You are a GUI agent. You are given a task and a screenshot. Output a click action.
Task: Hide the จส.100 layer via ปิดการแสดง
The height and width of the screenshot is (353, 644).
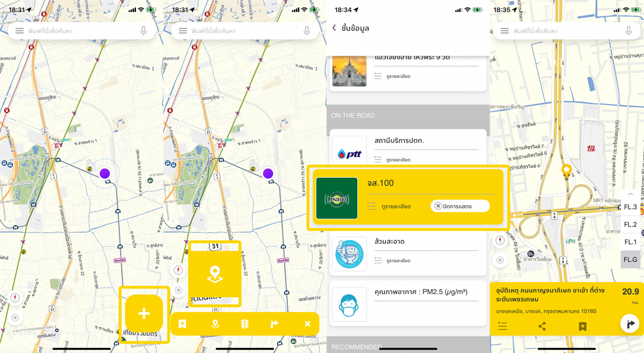pos(460,206)
